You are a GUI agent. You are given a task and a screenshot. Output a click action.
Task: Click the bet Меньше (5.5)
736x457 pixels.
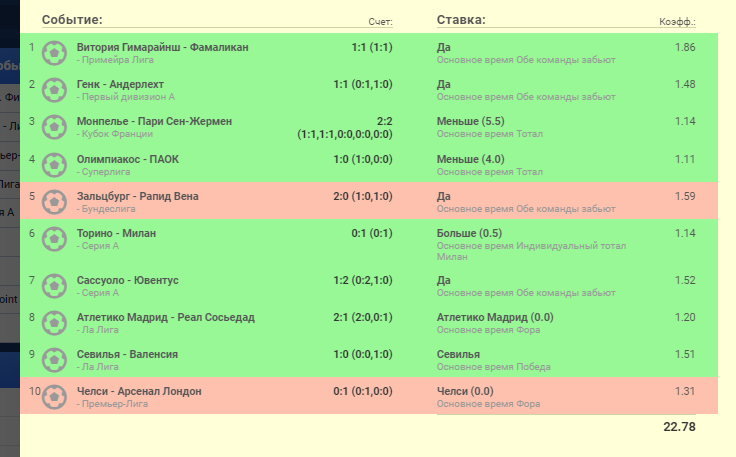click(470, 122)
